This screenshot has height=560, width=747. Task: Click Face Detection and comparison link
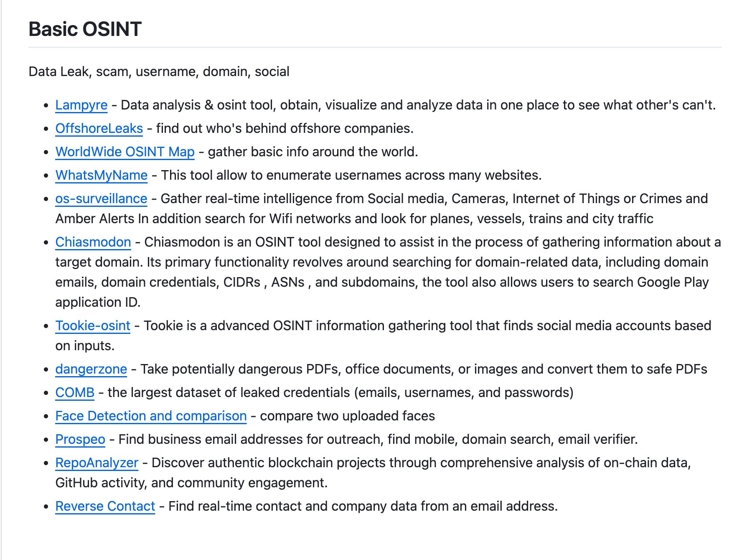coord(151,416)
